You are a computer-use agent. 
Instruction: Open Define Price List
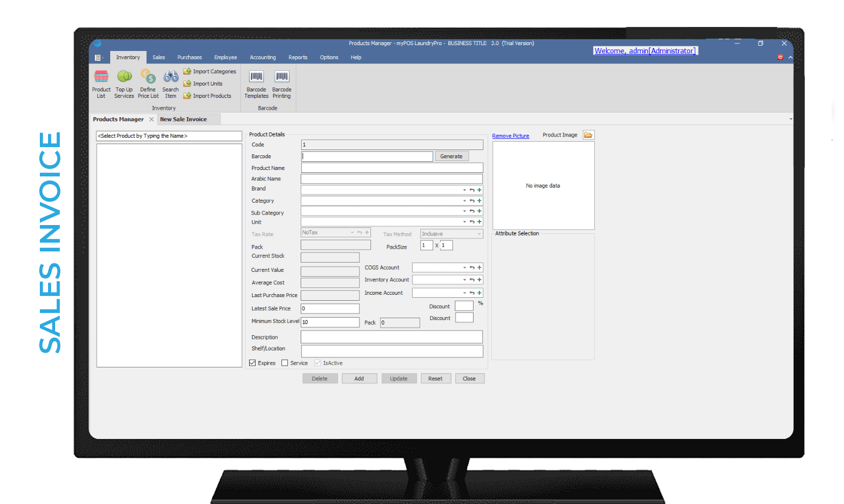(148, 83)
